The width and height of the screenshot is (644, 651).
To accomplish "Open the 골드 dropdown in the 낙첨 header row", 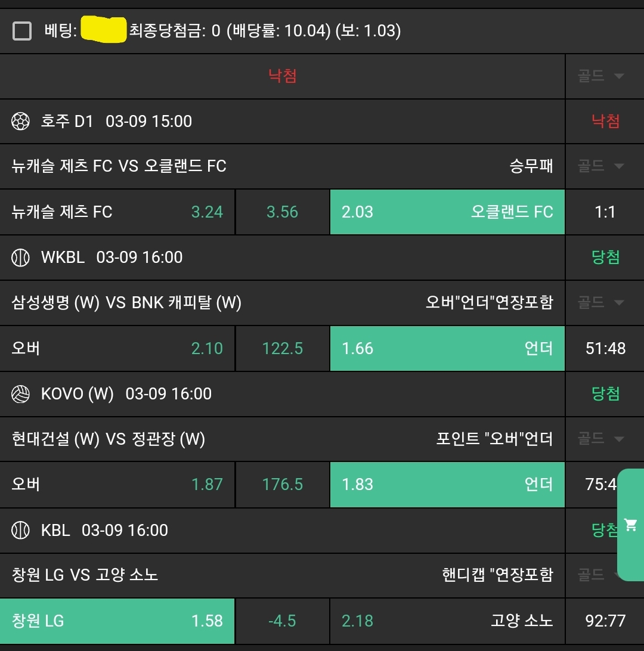I will coord(601,76).
